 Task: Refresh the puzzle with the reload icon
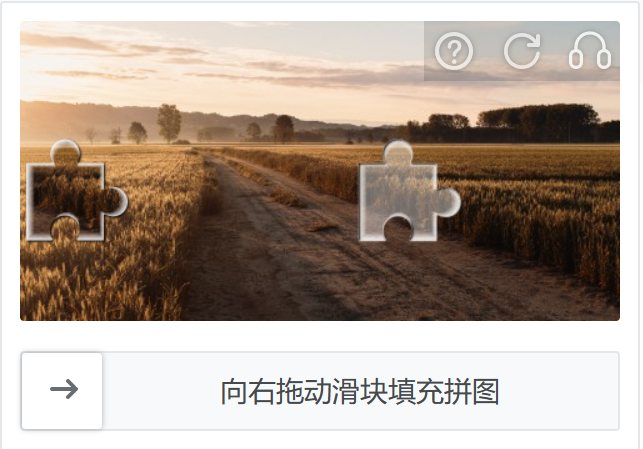pyautogui.click(x=522, y=51)
